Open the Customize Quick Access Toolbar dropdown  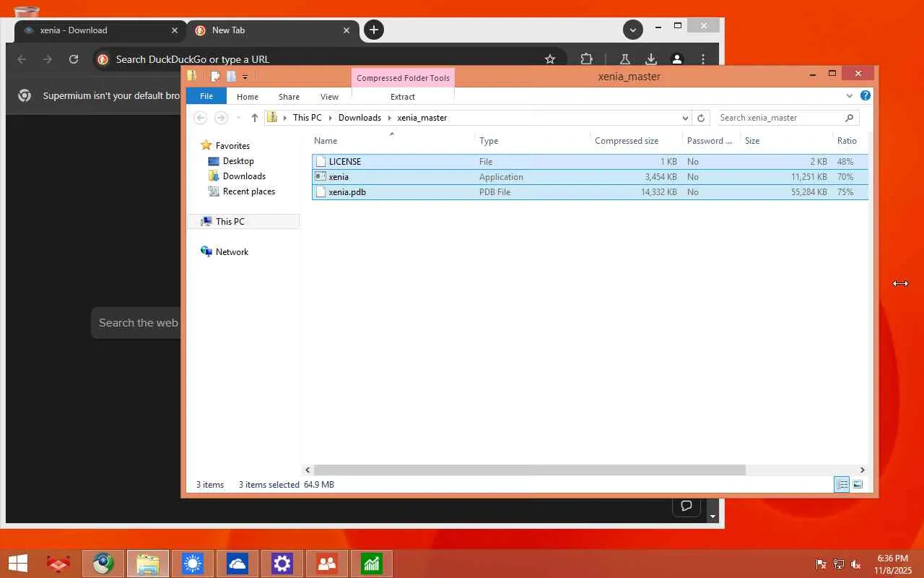245,77
